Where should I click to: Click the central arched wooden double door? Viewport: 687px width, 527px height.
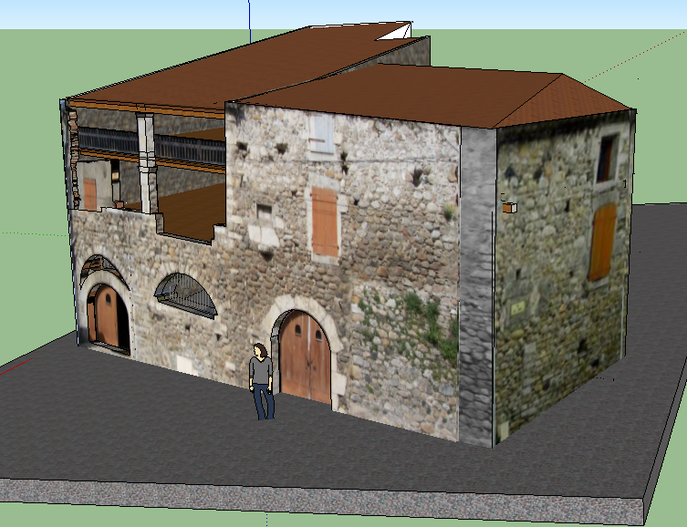tap(305, 357)
